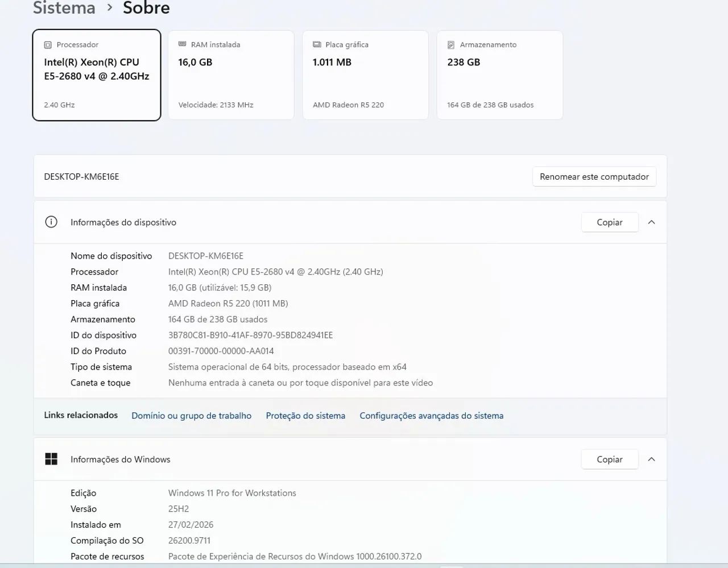728x568 pixels.
Task: Select the RAM instalada 16,0 GB card
Action: tap(231, 75)
